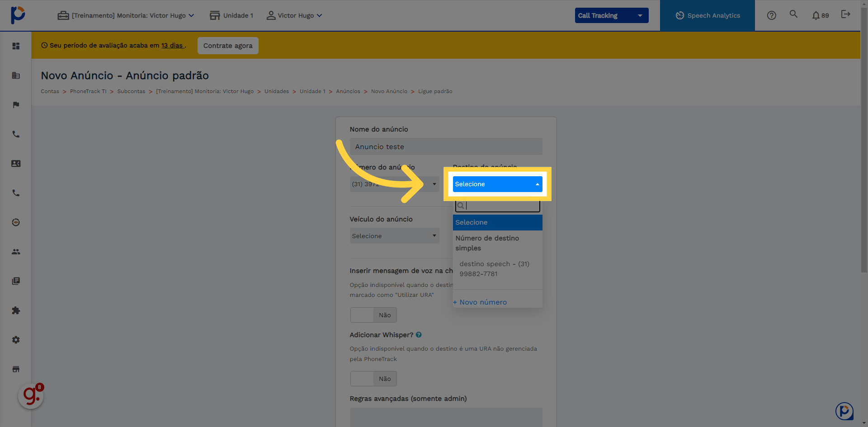Click the logout exit icon
The width and height of the screenshot is (868, 427).
click(x=845, y=14)
